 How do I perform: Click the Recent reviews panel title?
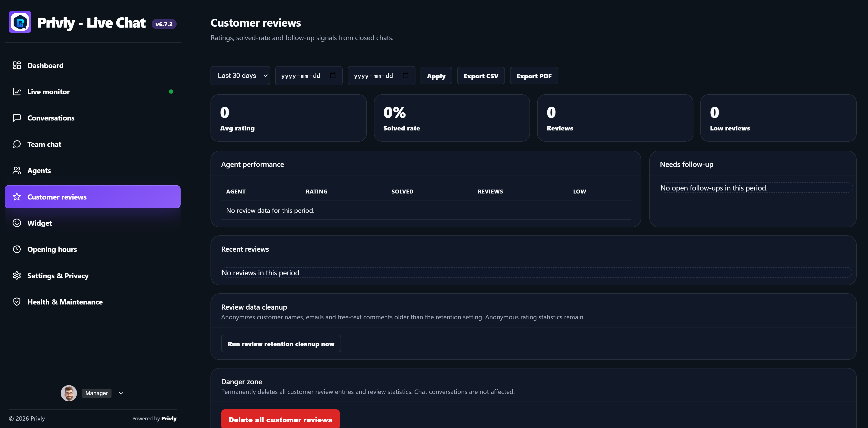(x=245, y=249)
